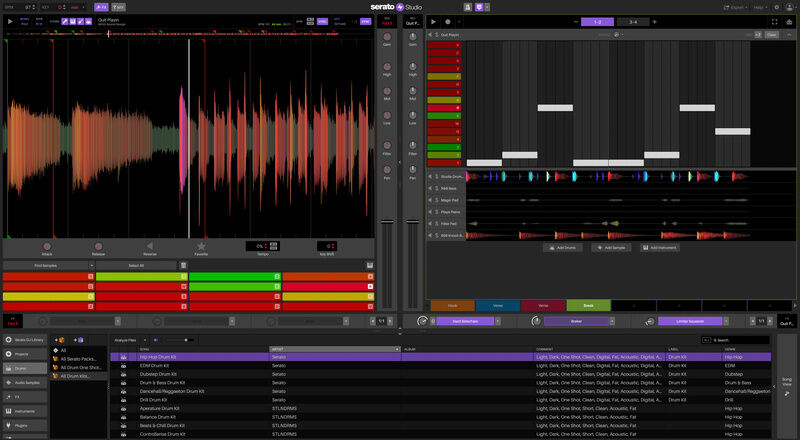Play the sequence in the scene player
The width and height of the screenshot is (800, 440).
(x=433, y=22)
